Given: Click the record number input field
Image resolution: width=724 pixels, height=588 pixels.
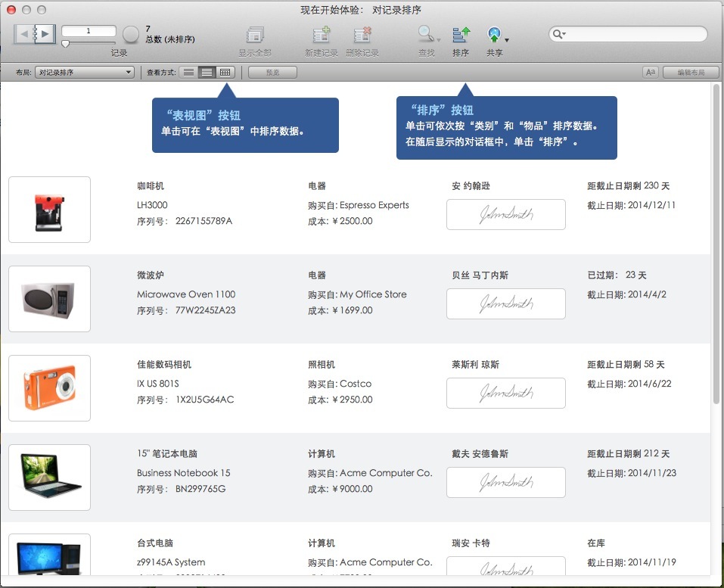Looking at the screenshot, I should pyautogui.click(x=89, y=31).
